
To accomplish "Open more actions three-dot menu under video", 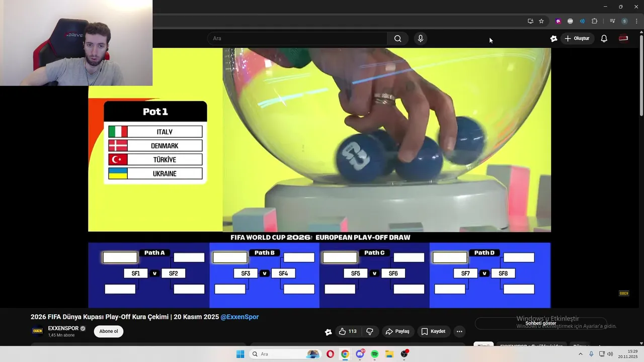I will pos(459,331).
